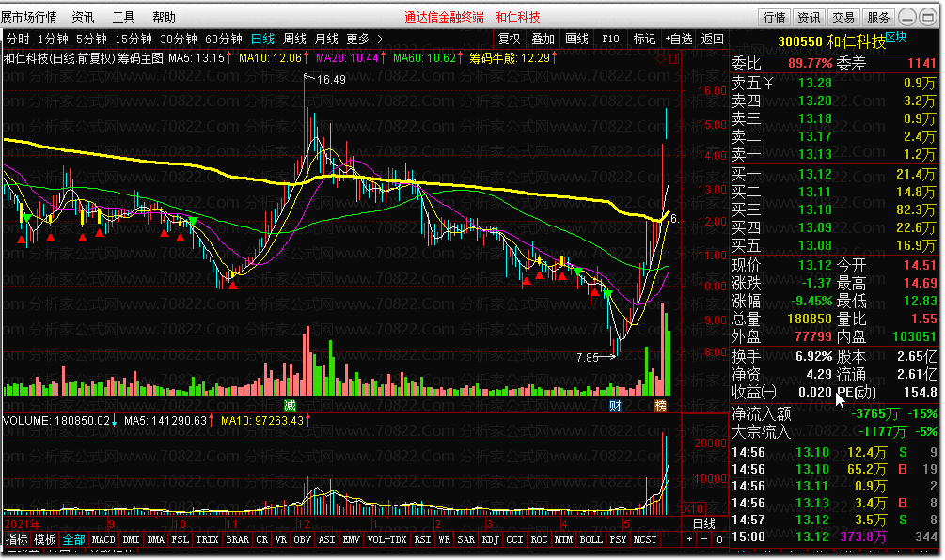This screenshot has height=560, width=945.
Task: Select the FSL indicator tab
Action: [181, 539]
